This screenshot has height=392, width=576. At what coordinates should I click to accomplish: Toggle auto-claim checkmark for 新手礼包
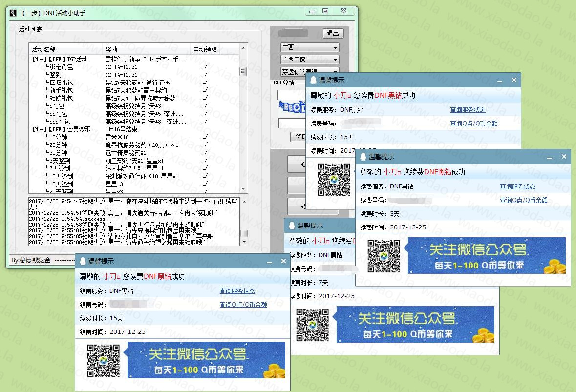click(205, 90)
